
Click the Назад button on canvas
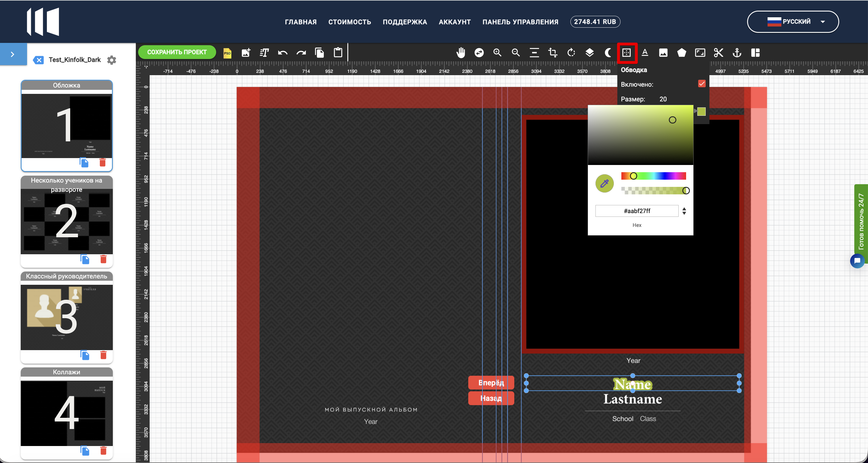click(491, 398)
